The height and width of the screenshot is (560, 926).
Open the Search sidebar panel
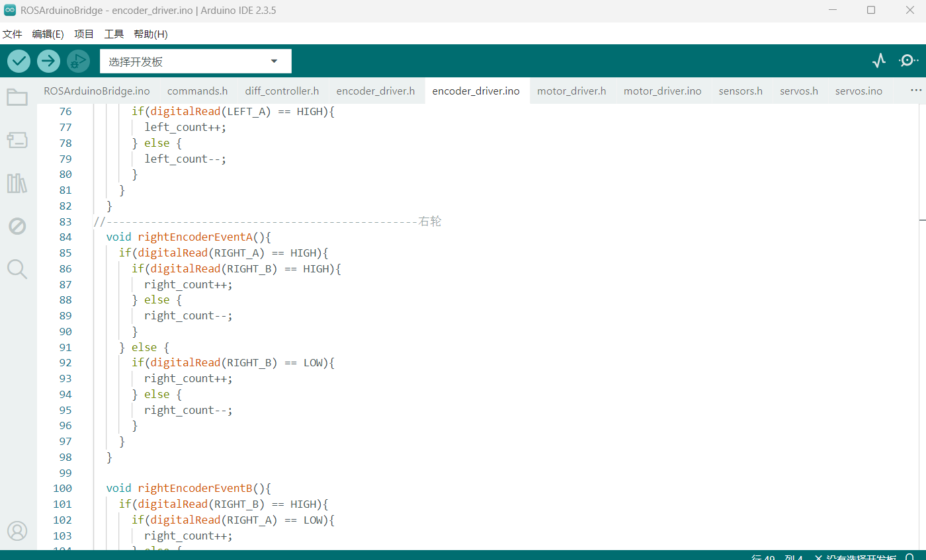coord(17,269)
